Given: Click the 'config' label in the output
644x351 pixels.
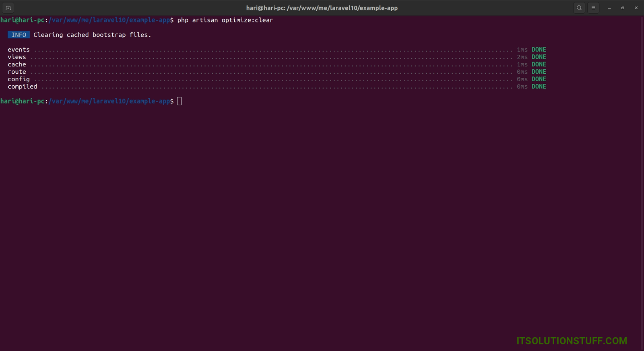Looking at the screenshot, I should 19,79.
